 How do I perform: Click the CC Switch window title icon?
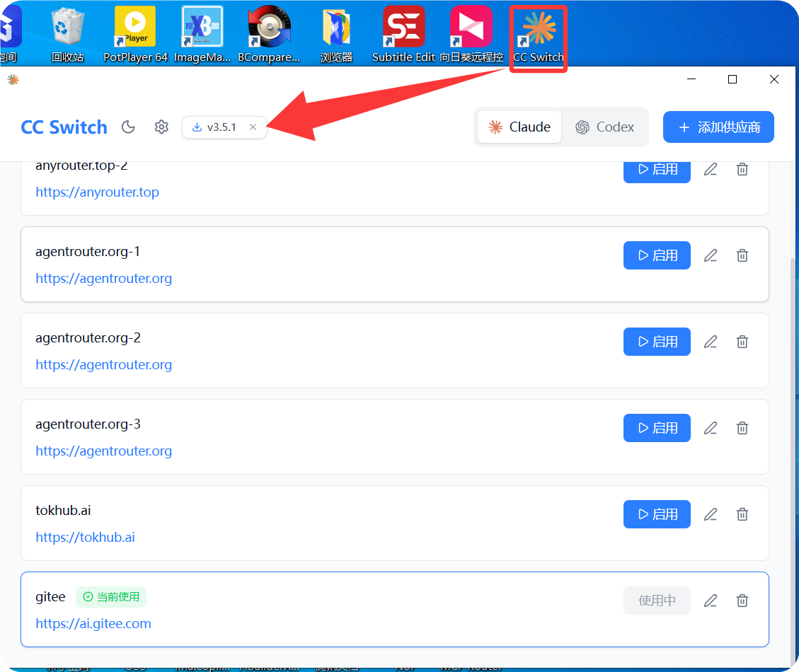[13, 79]
